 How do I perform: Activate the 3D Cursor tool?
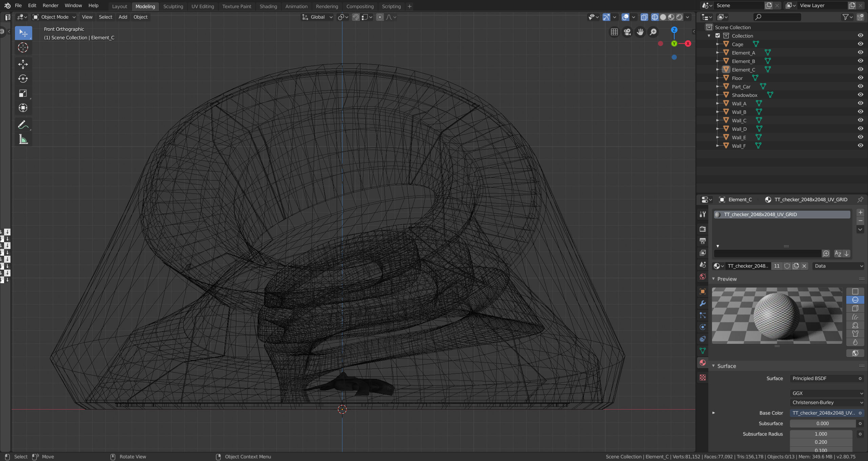pyautogui.click(x=23, y=48)
